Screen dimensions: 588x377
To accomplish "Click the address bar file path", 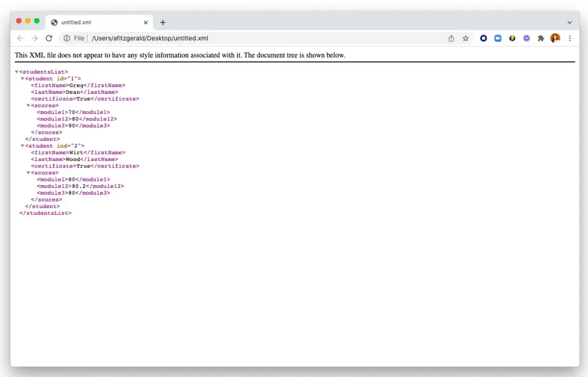I will coord(150,39).
